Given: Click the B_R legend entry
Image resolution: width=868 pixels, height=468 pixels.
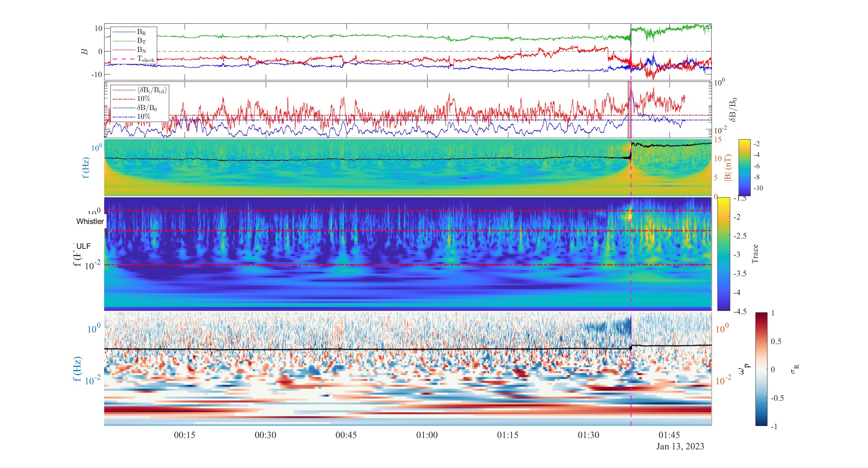Looking at the screenshot, I should (141, 32).
